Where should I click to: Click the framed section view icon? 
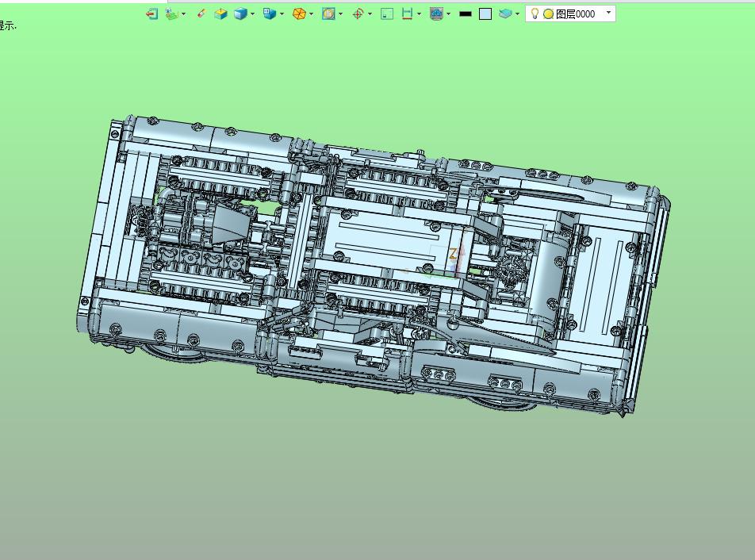(328, 14)
